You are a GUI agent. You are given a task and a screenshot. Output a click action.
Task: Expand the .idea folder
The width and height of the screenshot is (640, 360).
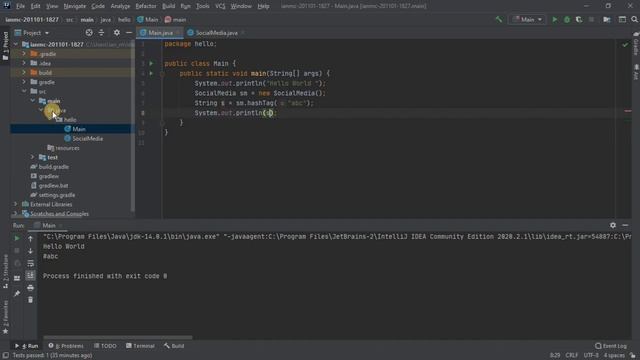[24, 63]
